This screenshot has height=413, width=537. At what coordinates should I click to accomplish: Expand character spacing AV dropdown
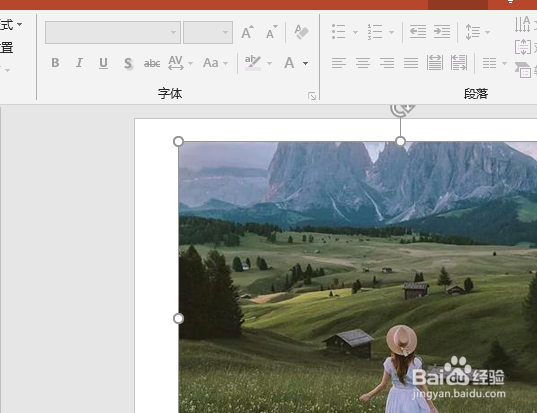[x=190, y=63]
